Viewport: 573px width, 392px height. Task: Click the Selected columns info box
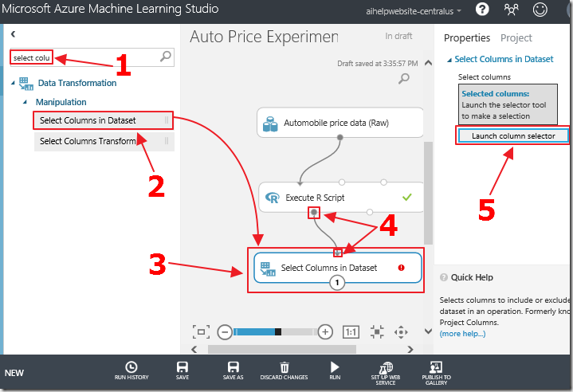click(508, 104)
